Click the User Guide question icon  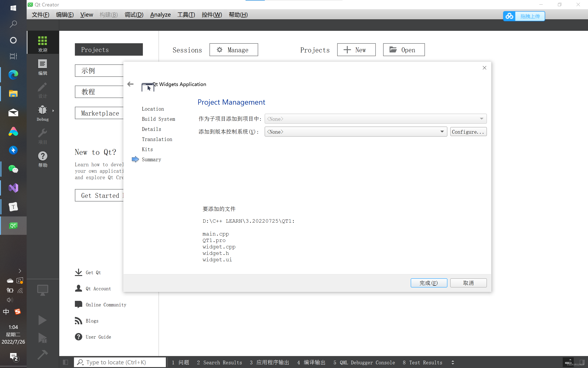pyautogui.click(x=78, y=336)
